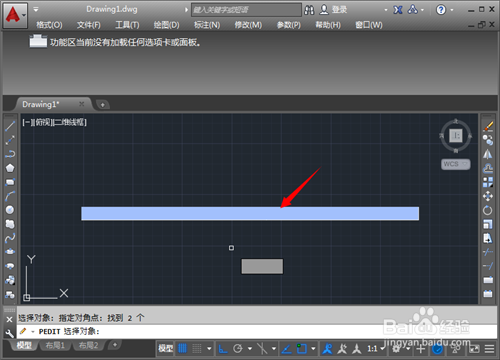Screen dimensions: 500x360
Task: Click the 模型 model space status button
Action: [166, 349]
